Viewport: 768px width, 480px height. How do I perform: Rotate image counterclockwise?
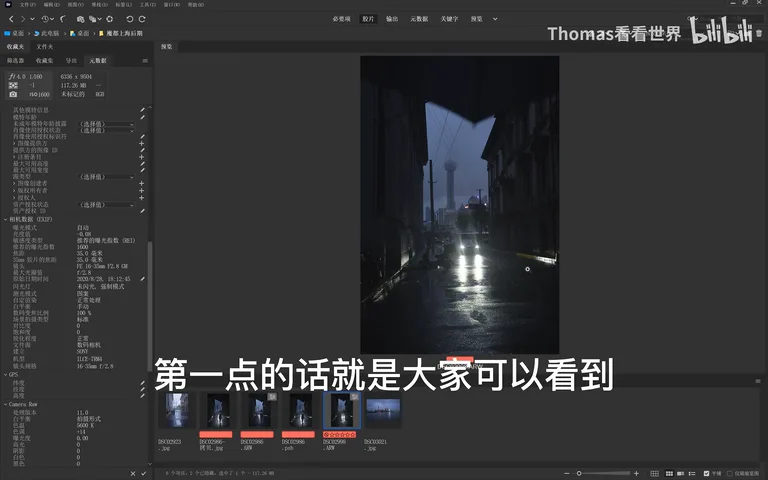pos(129,19)
